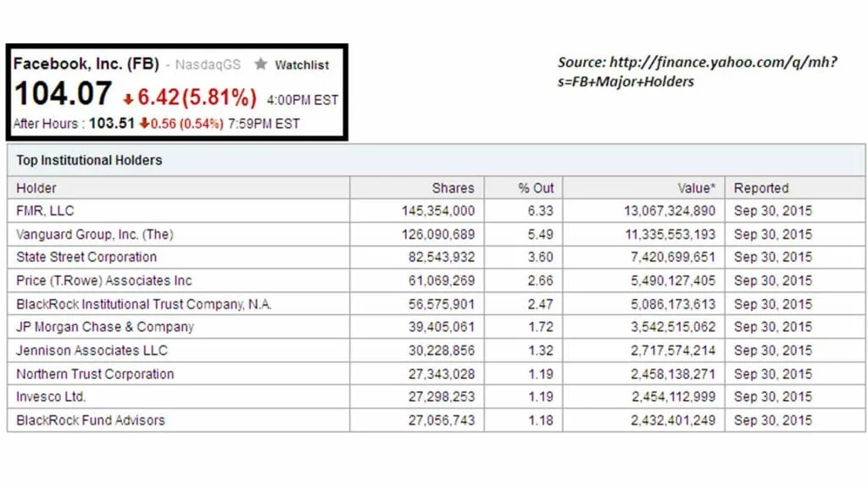Click BlackRock Fund Advisors row
This screenshot has height=488, width=868.
(91, 420)
